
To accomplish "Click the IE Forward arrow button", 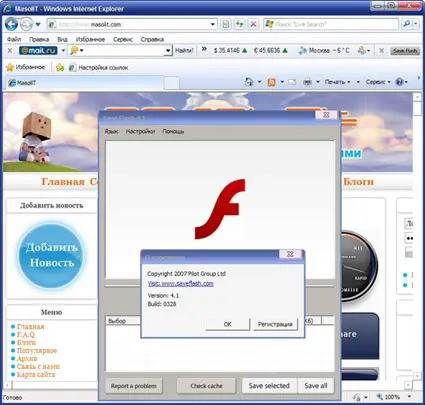I will click(27, 24).
